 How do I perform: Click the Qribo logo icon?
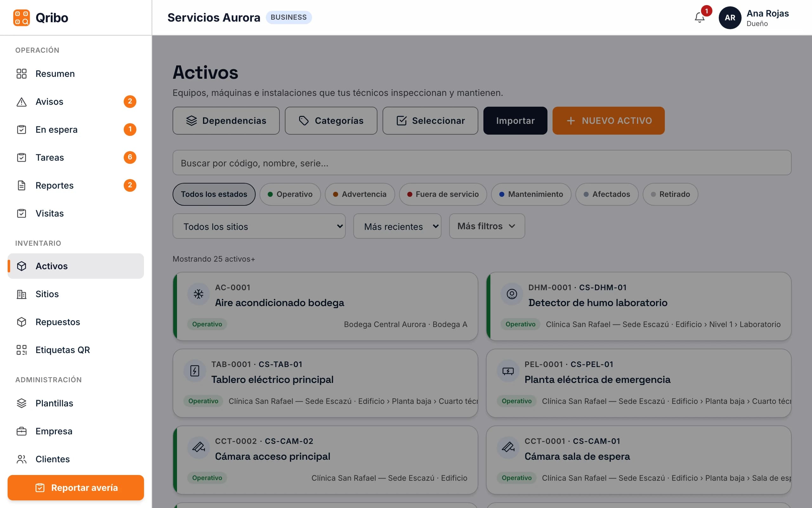[22, 17]
